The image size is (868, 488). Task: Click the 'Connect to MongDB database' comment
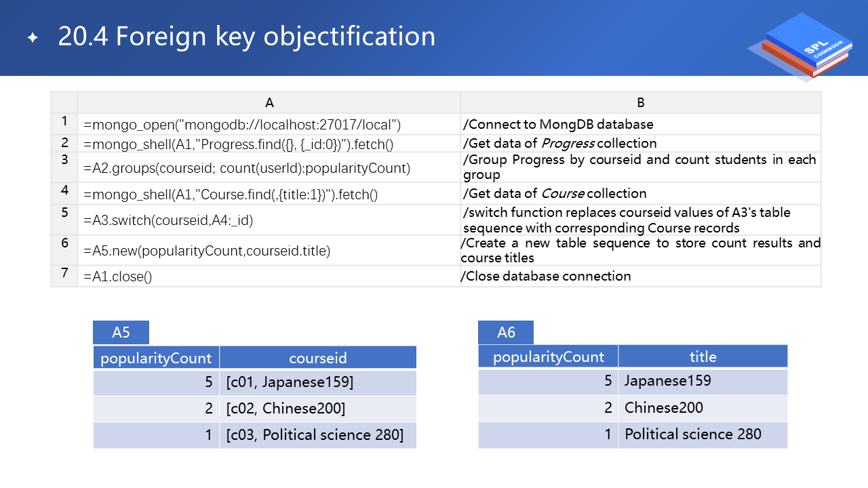pos(558,125)
